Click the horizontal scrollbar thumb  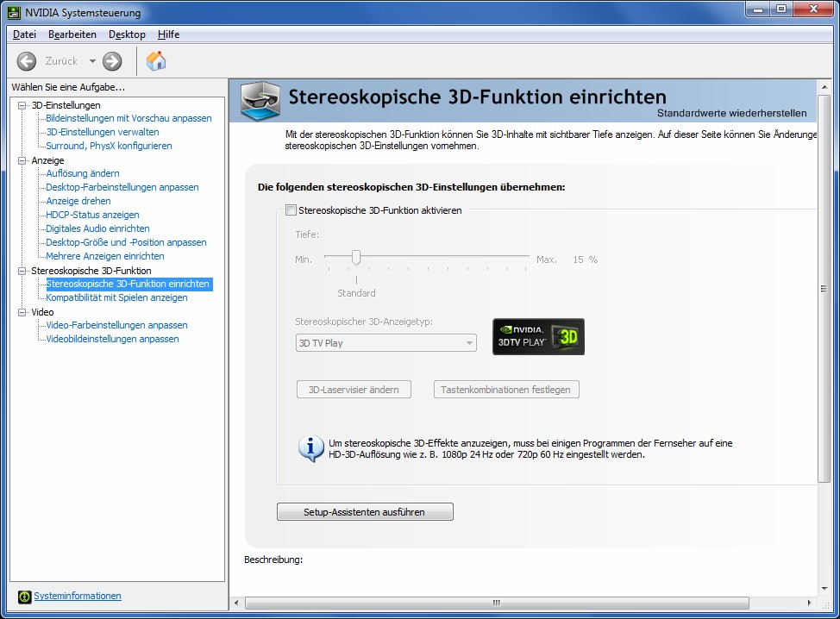point(497,603)
